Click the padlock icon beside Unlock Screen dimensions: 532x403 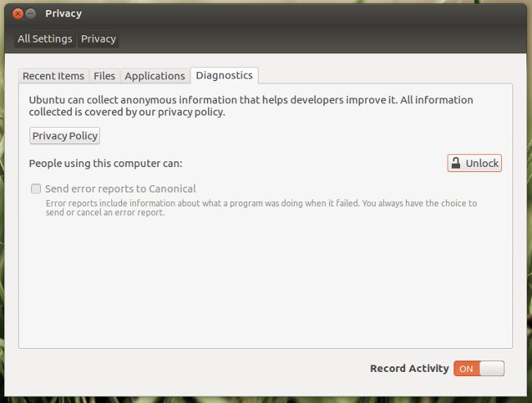click(456, 163)
